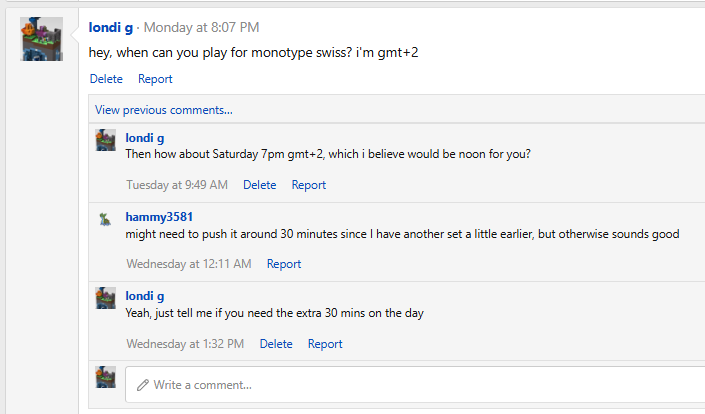Image resolution: width=705 pixels, height=414 pixels.
Task: Report the main profile post
Action: (x=155, y=79)
